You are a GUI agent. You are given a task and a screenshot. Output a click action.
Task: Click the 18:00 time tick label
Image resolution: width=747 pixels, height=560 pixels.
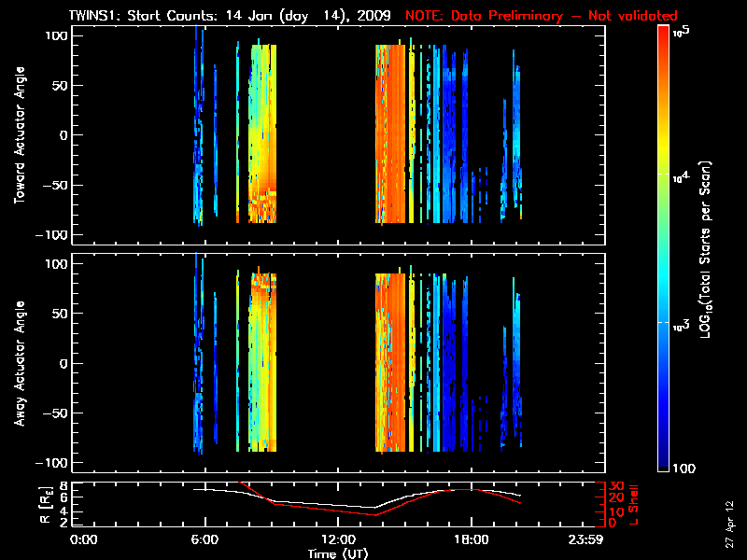[x=472, y=539]
